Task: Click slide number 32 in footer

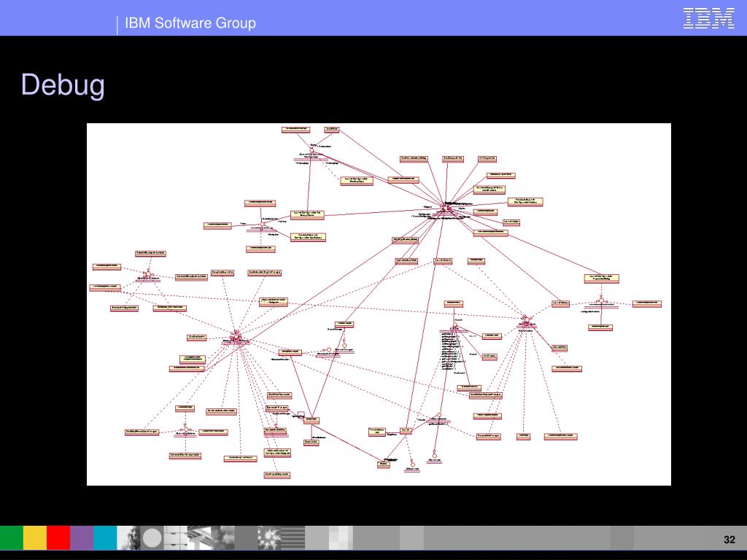Action: click(x=729, y=540)
